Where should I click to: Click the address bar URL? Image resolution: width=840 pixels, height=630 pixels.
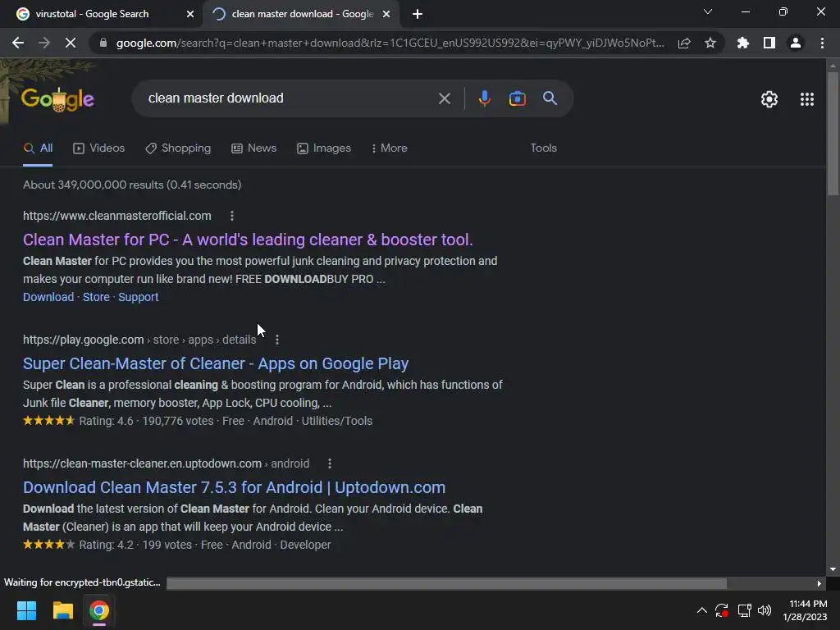pos(390,43)
